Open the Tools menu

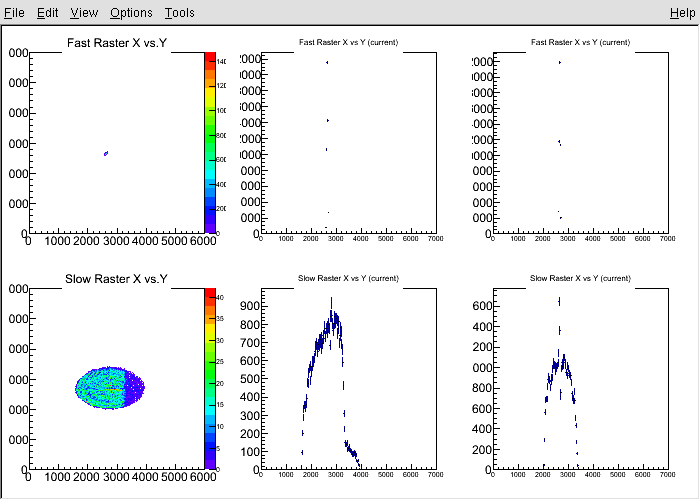point(179,12)
